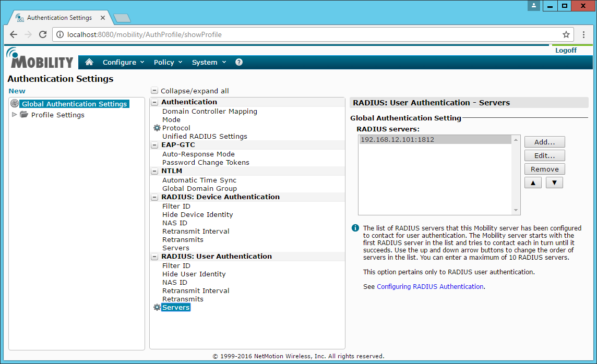This screenshot has height=364, width=597.
Task: Collapse the EAP-GTC section
Action: coord(154,145)
